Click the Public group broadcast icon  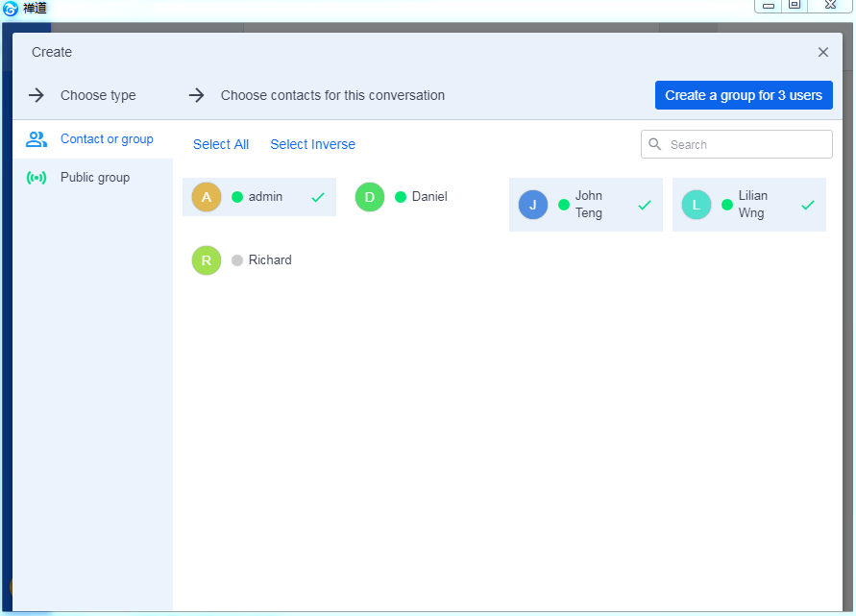click(37, 178)
